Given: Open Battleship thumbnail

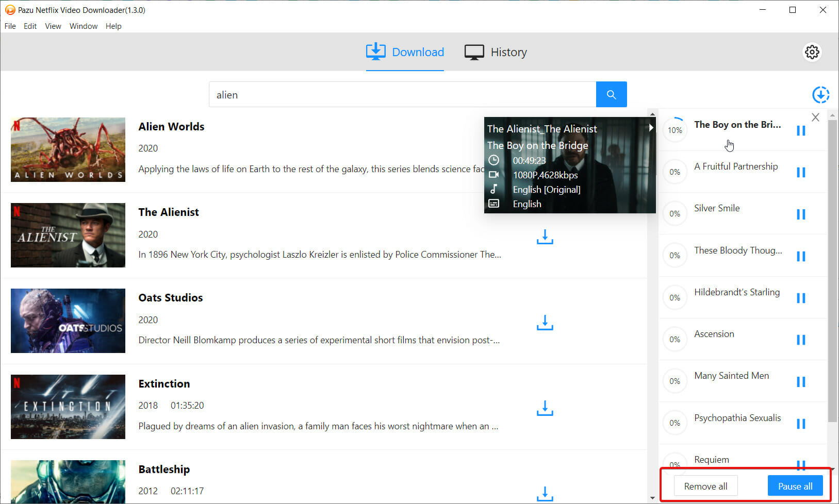Looking at the screenshot, I should [68, 482].
